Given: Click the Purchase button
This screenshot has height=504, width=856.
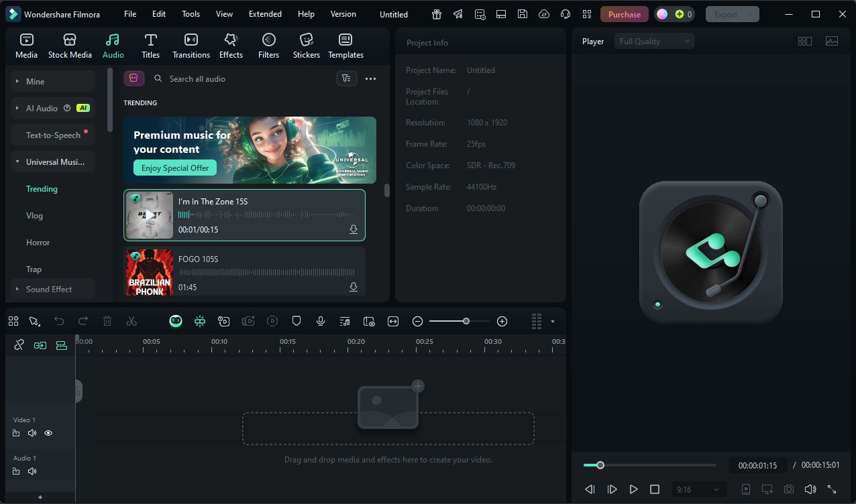Looking at the screenshot, I should [x=624, y=14].
